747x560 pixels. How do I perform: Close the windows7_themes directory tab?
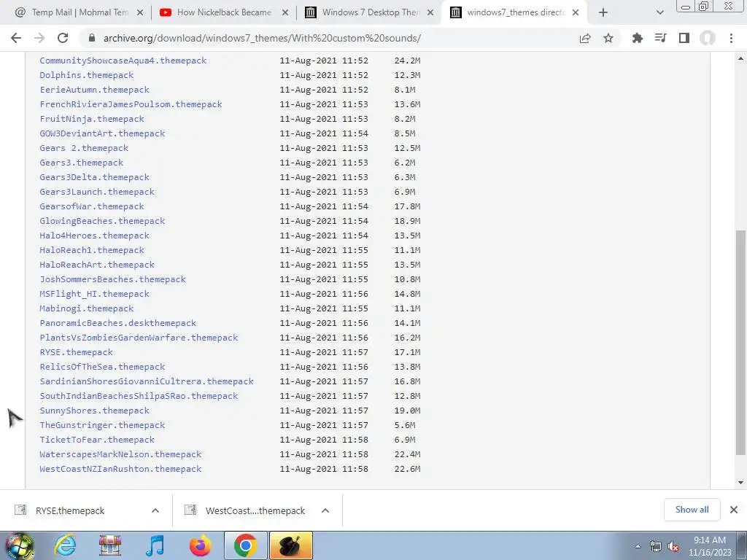pos(576,12)
